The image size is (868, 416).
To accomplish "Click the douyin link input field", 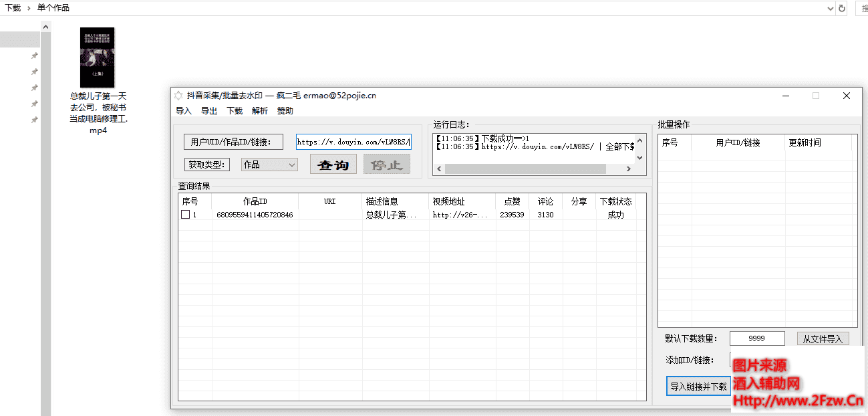I will coord(353,142).
